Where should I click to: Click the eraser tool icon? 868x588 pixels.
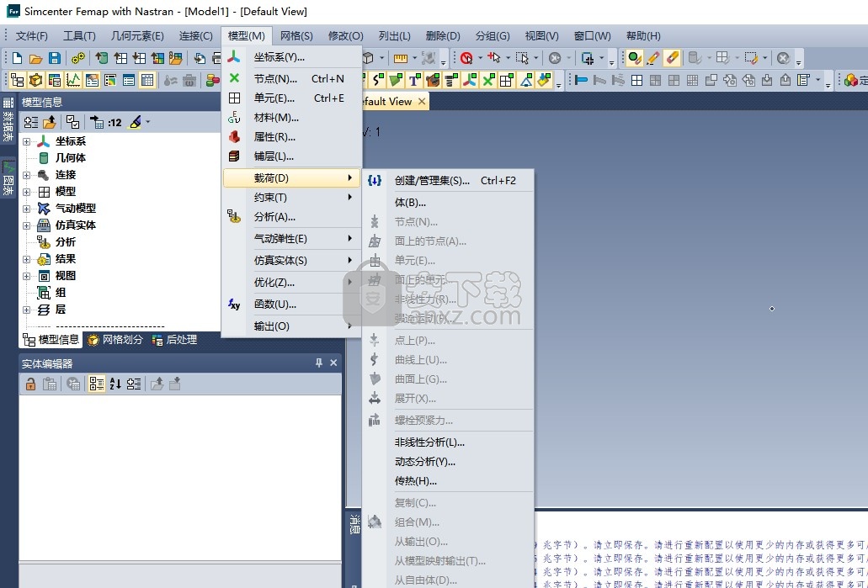tap(672, 58)
